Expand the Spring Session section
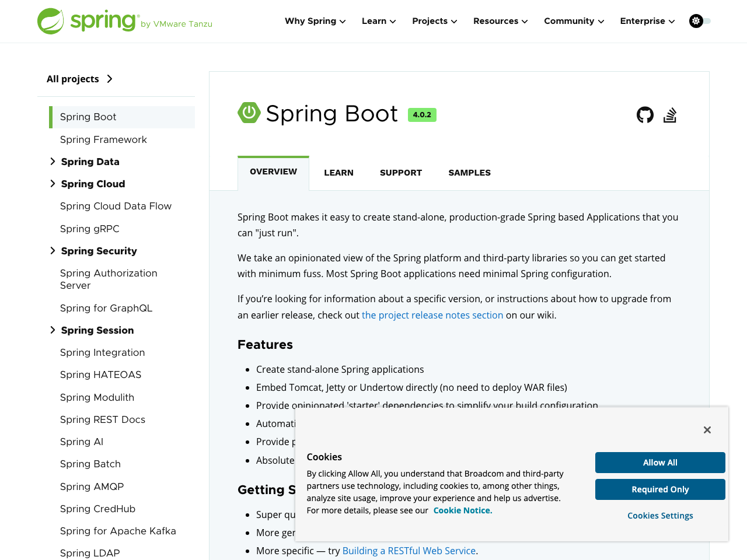Screen dimensions: 747x560 tap(53, 330)
